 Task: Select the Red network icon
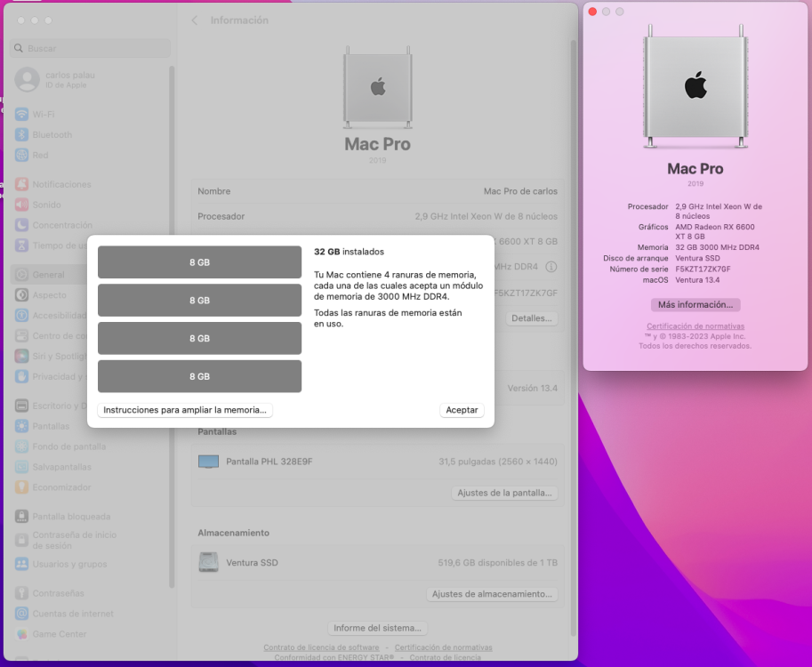coord(21,155)
